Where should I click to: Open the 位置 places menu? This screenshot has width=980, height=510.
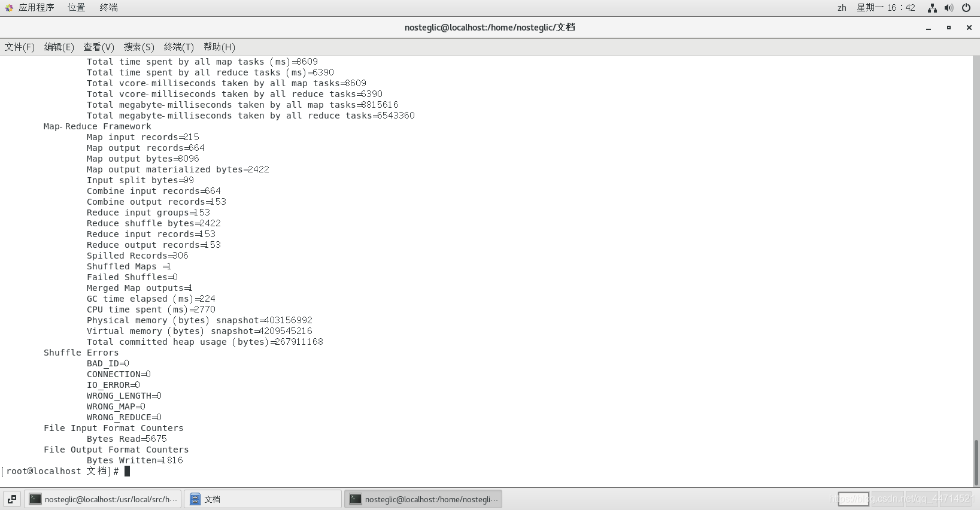(76, 8)
